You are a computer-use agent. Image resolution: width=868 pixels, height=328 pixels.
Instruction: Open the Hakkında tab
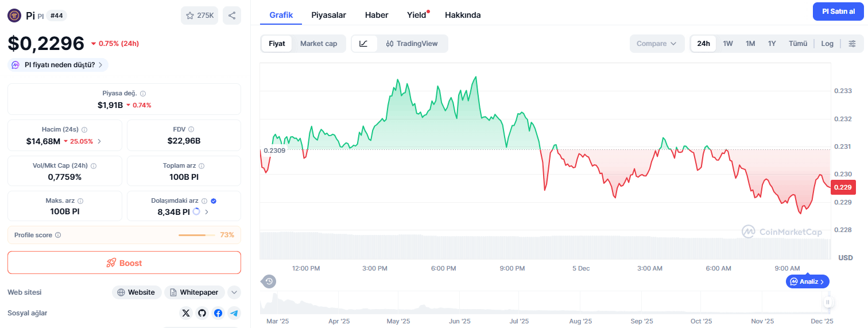point(463,15)
